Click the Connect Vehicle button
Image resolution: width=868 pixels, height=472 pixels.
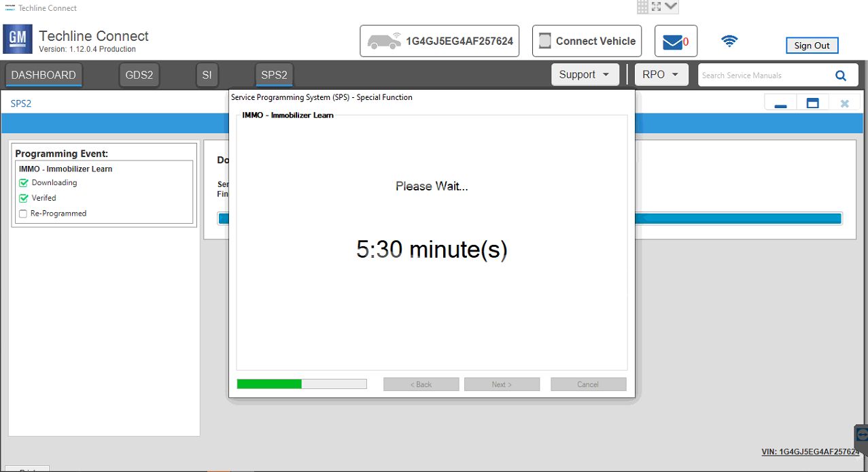(x=587, y=41)
